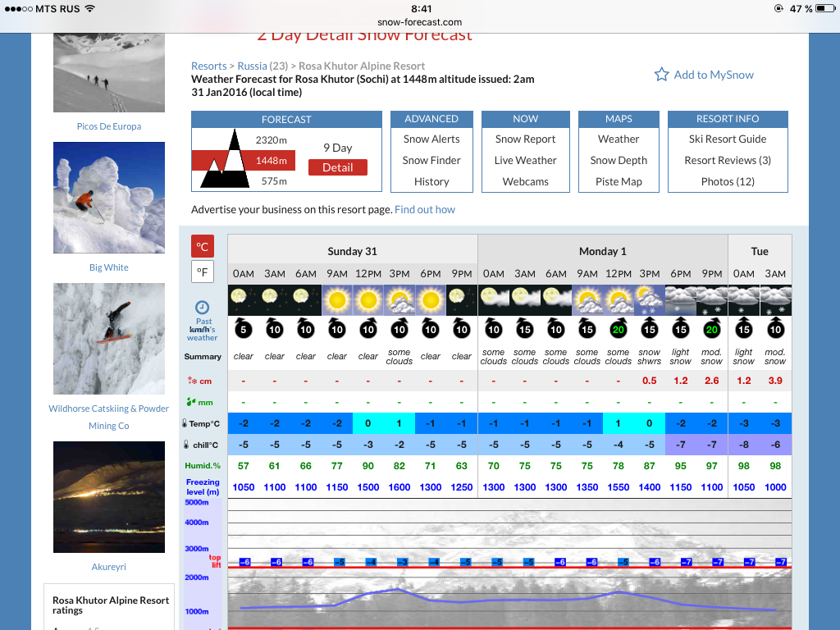The width and height of the screenshot is (840, 630).
Task: Open the ADVANCED section header
Action: coord(431,119)
